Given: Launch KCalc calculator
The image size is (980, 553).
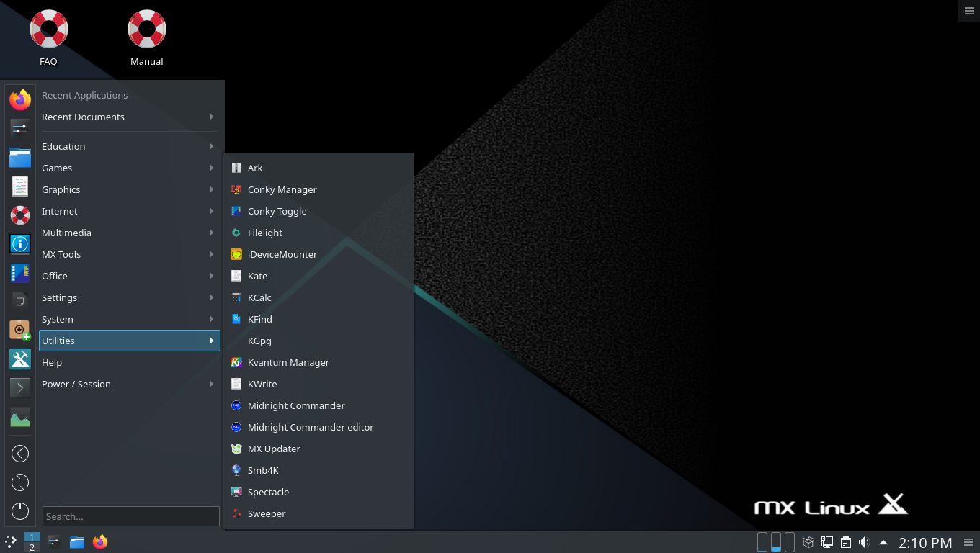Looking at the screenshot, I should (x=318, y=297).
